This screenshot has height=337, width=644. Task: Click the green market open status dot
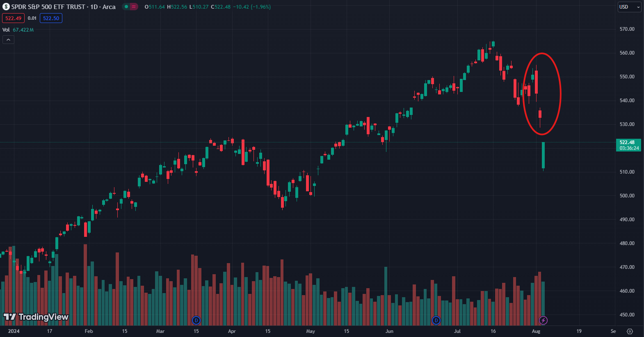point(126,7)
